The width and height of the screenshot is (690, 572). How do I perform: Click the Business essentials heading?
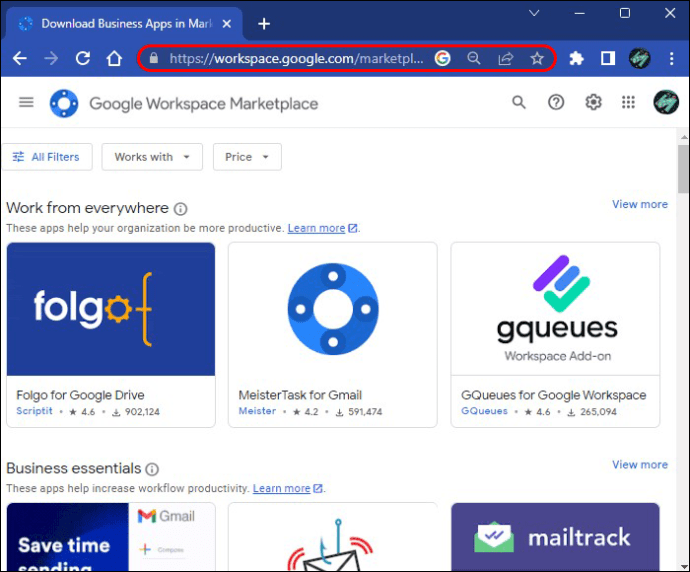tap(73, 468)
